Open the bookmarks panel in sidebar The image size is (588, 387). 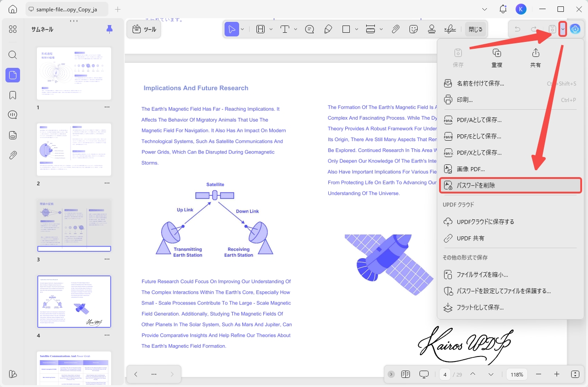pos(13,95)
